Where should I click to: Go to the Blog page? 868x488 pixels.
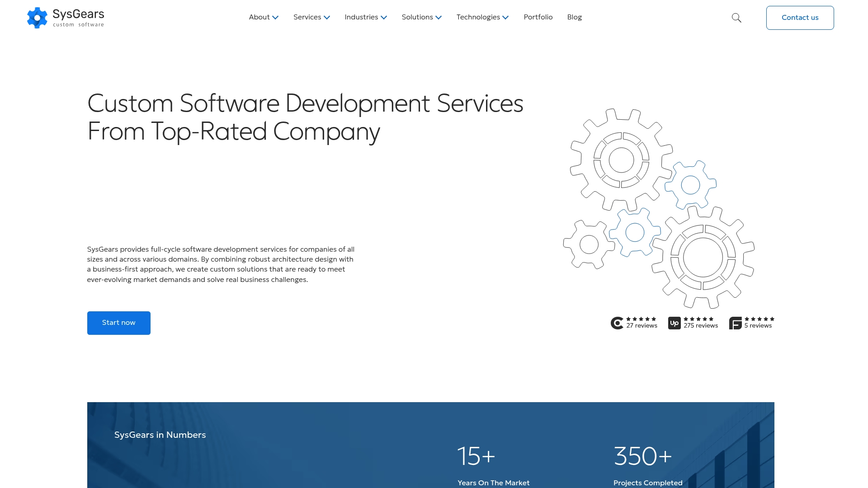(x=575, y=17)
